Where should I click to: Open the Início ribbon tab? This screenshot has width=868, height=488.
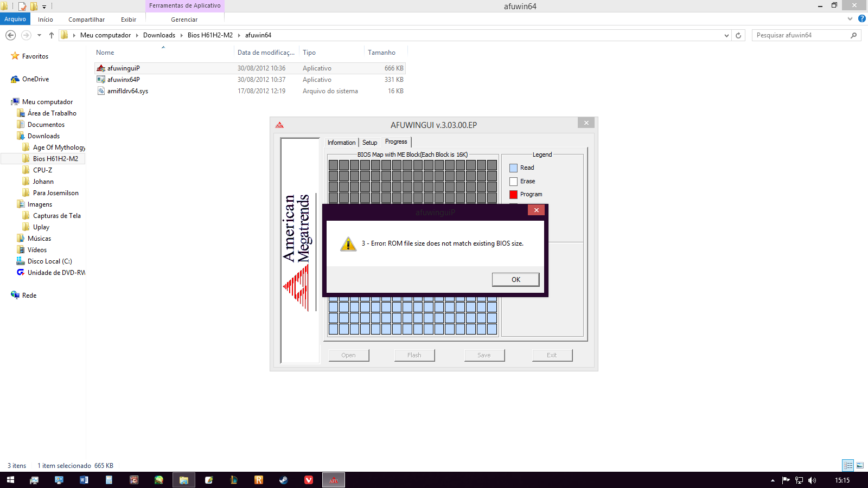(46, 20)
